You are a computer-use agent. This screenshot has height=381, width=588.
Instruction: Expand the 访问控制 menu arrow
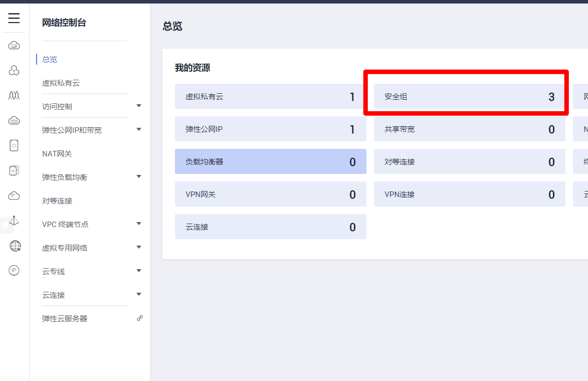139,106
